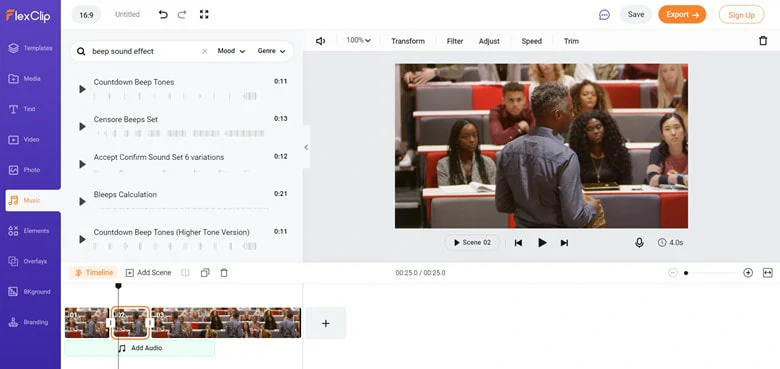Open the 100% volume dropdown
The image size is (780, 369).
point(359,41)
